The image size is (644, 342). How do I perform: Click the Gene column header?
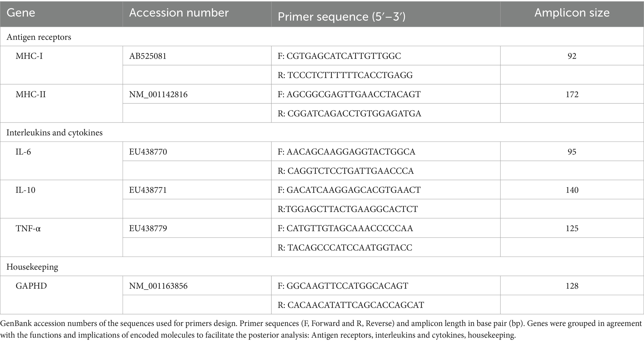pos(61,13)
